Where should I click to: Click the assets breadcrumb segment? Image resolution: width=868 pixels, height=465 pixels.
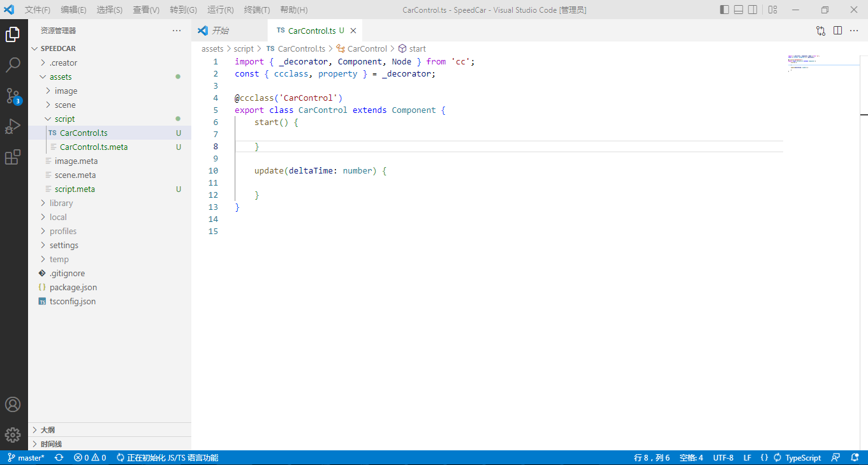[212, 48]
